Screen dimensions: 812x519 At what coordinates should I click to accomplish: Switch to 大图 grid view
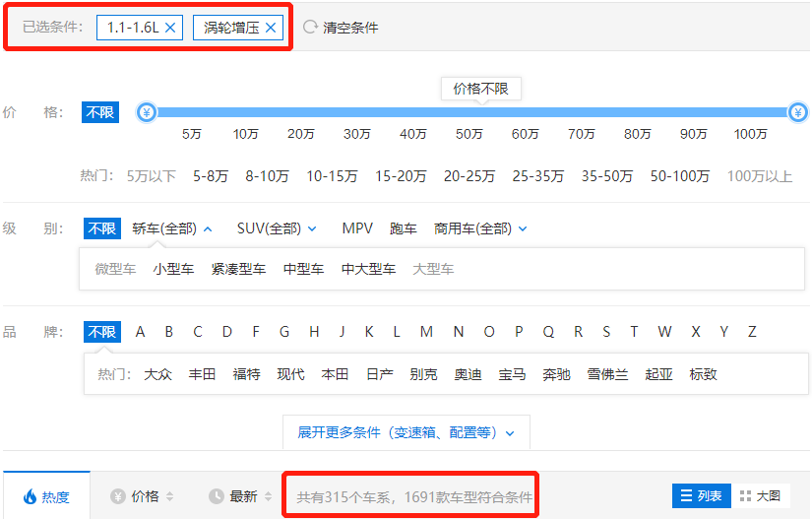[760, 496]
